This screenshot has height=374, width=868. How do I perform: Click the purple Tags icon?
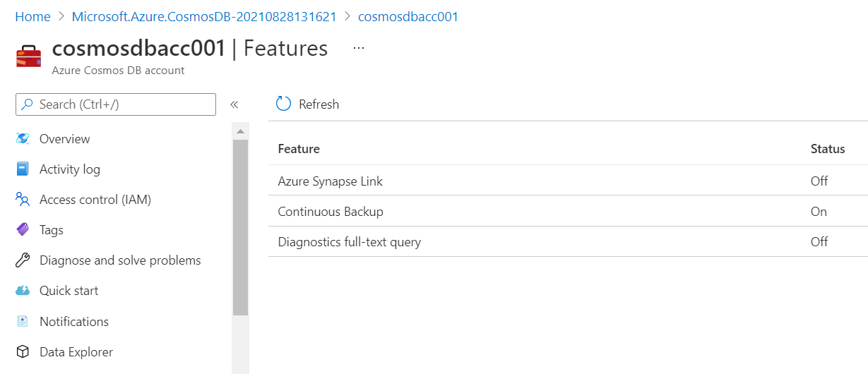(x=23, y=230)
